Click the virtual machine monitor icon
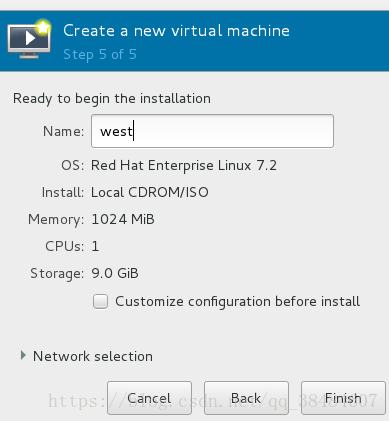 pyautogui.click(x=29, y=39)
